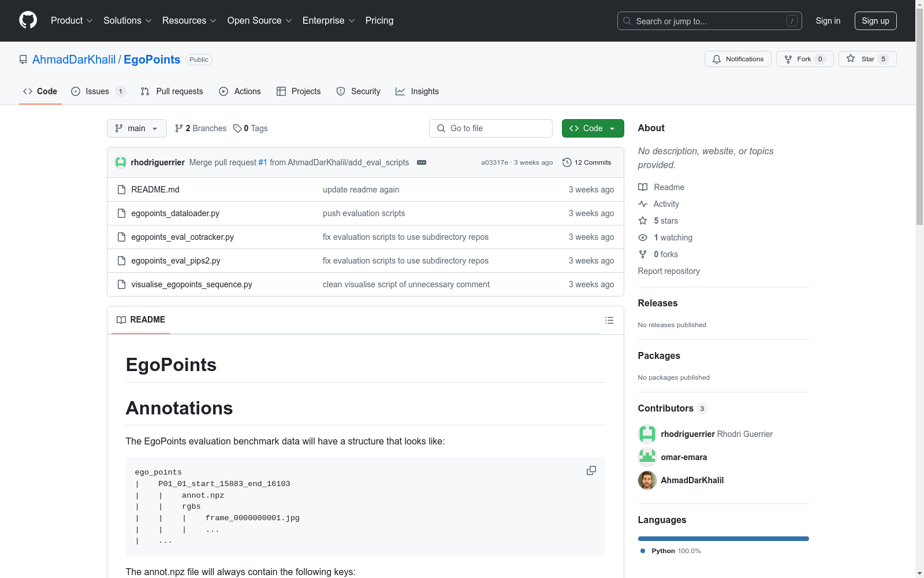
Task: Open the main branch selector dropdown
Action: click(x=137, y=128)
